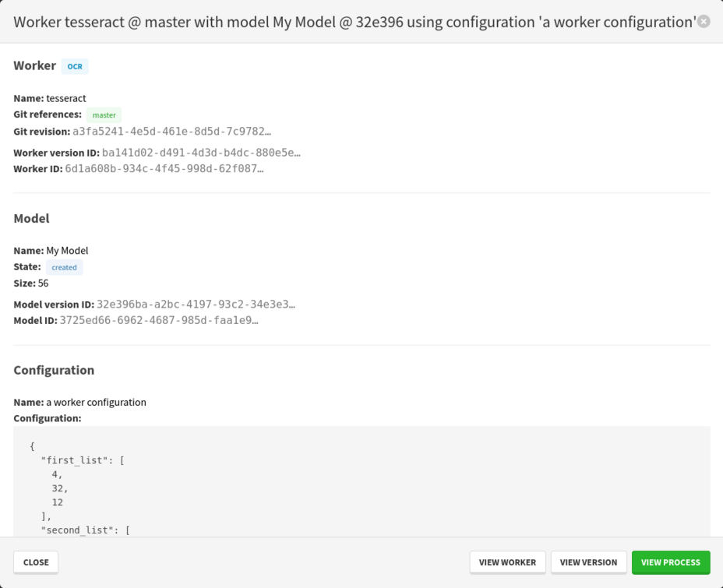Screen dimensions: 723x588
Task: Go to the process with VIEW PROCESS
Action: click(x=671, y=562)
